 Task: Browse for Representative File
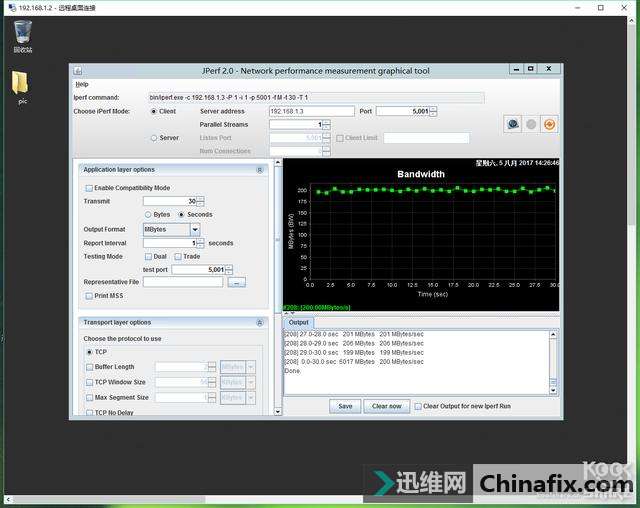coord(237,282)
